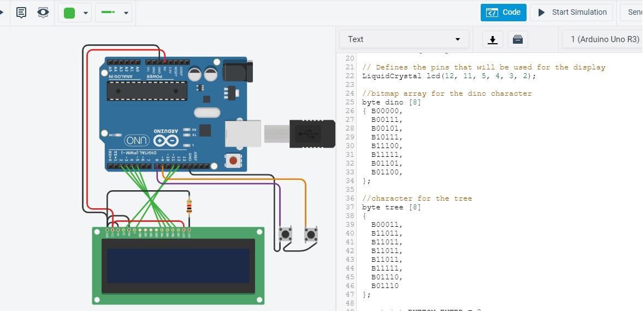This screenshot has width=644, height=311.
Task: Click the green wire type line icon
Action: point(108,13)
